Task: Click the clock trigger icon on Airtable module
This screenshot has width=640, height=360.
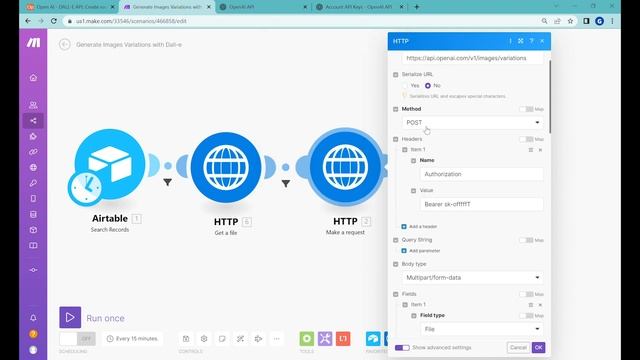Action: (85, 188)
